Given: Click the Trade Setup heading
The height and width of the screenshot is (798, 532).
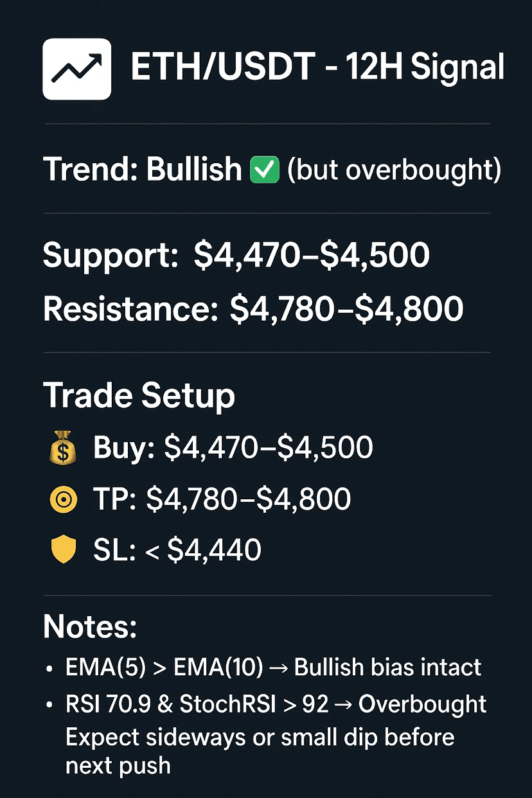Looking at the screenshot, I should click(x=139, y=396).
